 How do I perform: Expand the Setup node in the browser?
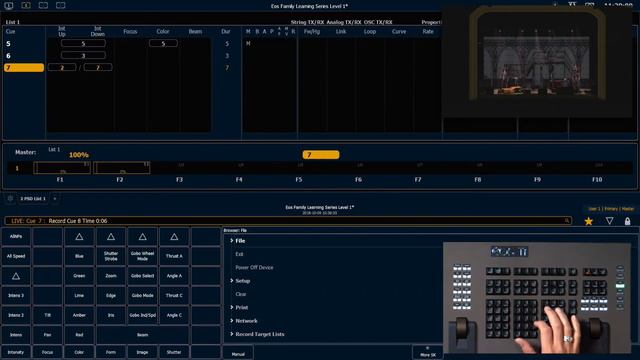231,281
